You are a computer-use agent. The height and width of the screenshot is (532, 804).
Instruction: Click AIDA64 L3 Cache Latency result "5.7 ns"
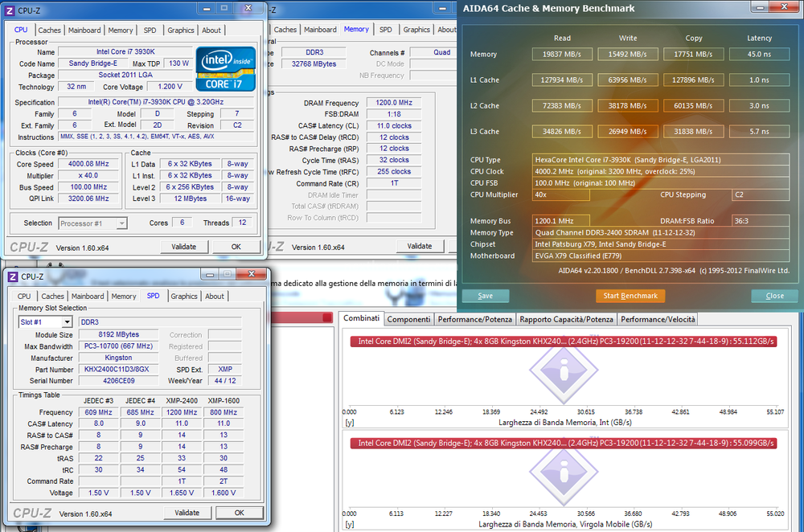pyautogui.click(x=760, y=131)
